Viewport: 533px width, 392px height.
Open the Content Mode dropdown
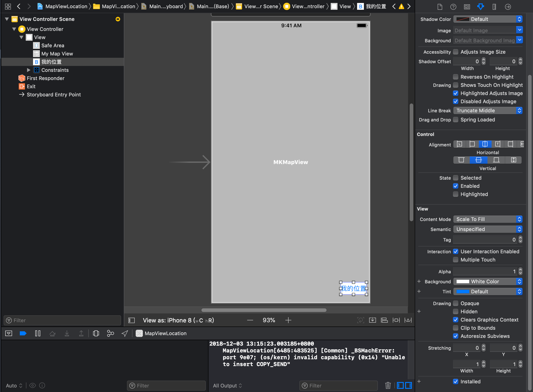(x=488, y=219)
